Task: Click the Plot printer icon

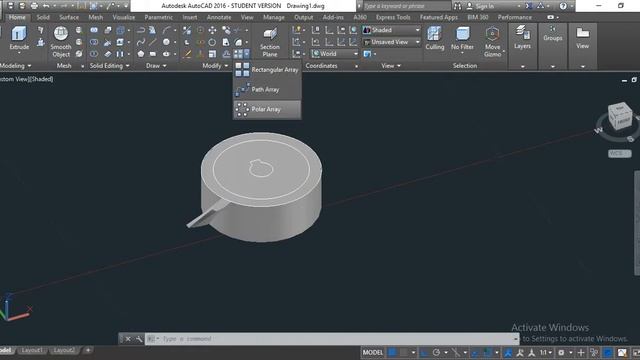Action: click(x=34, y=6)
